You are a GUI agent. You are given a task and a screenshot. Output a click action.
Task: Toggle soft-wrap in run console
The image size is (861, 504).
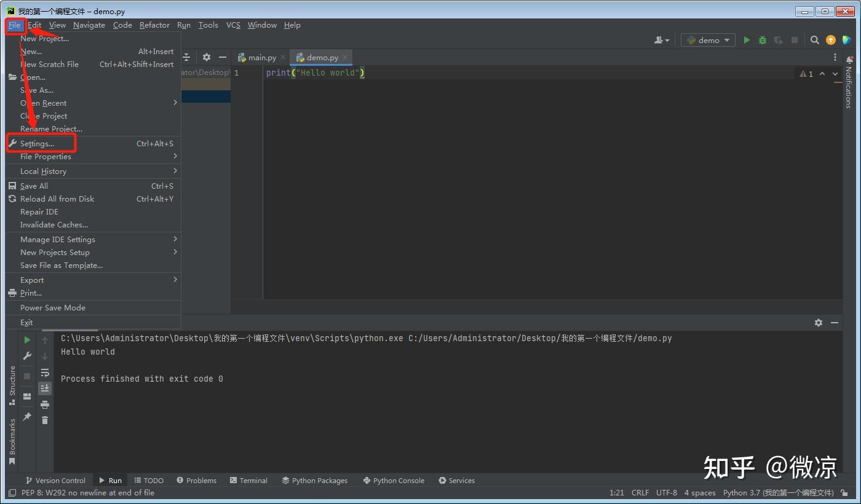[x=45, y=372]
